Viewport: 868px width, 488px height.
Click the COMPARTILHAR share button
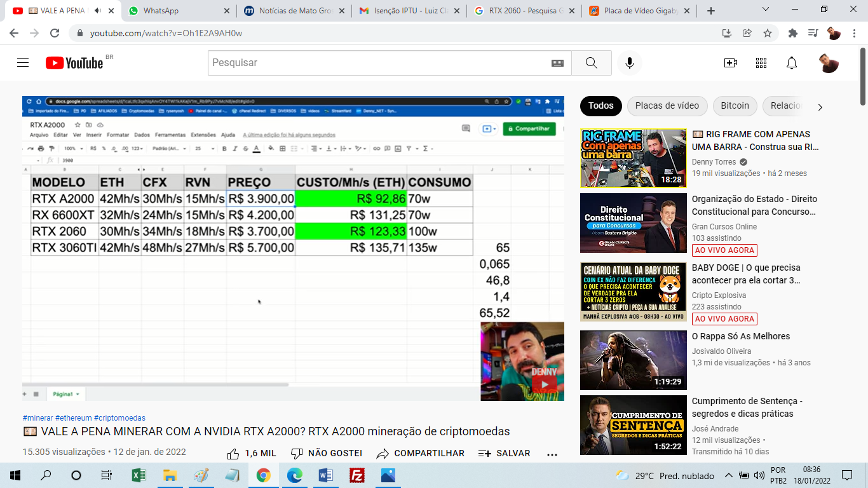[421, 453]
